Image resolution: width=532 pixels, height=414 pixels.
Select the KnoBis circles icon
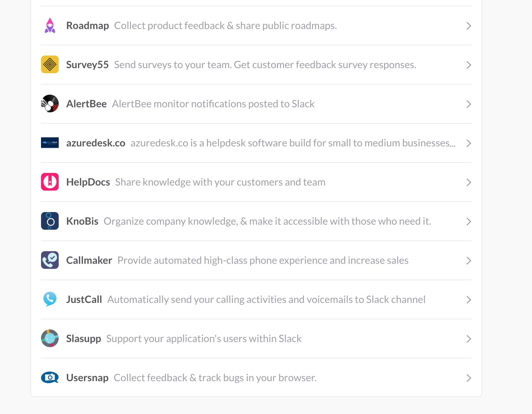point(50,221)
